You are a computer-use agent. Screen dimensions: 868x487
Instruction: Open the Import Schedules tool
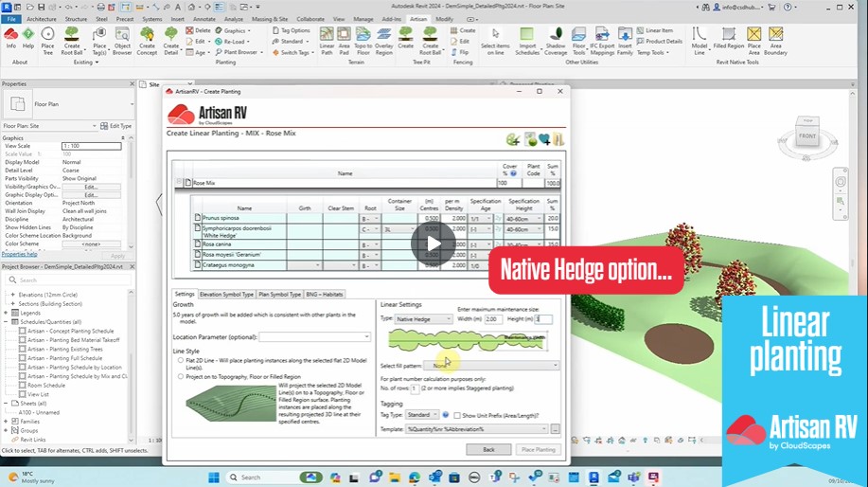[x=527, y=38]
